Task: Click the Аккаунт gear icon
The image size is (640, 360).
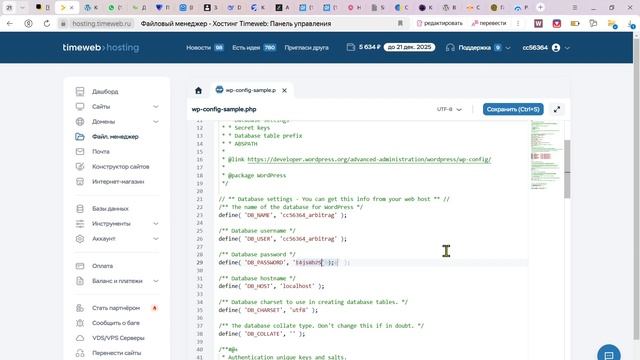Action: (80, 239)
